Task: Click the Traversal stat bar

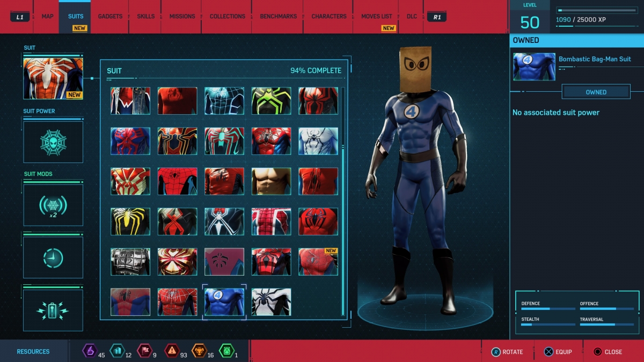Action: [x=606, y=324]
